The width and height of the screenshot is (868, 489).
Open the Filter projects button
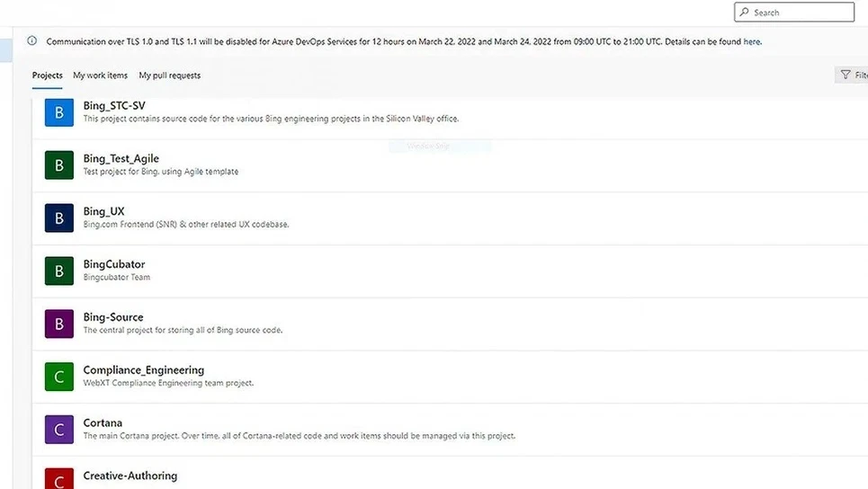[x=852, y=76]
